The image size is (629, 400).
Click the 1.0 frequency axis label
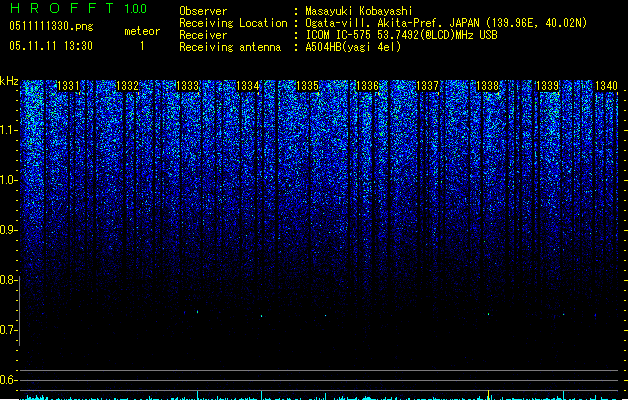tap(8, 180)
